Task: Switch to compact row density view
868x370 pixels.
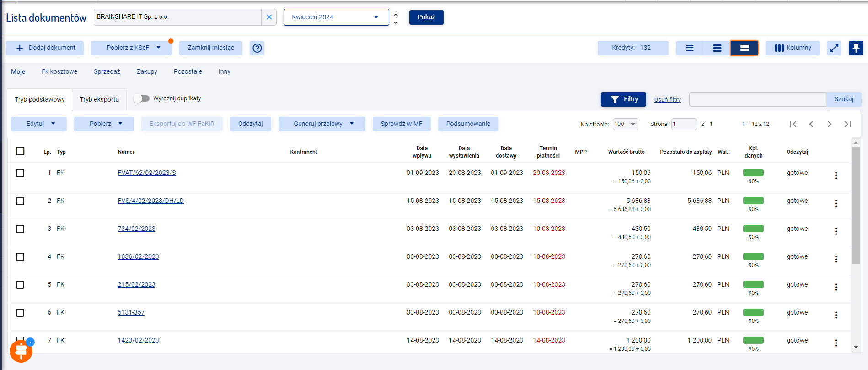Action: 690,48
